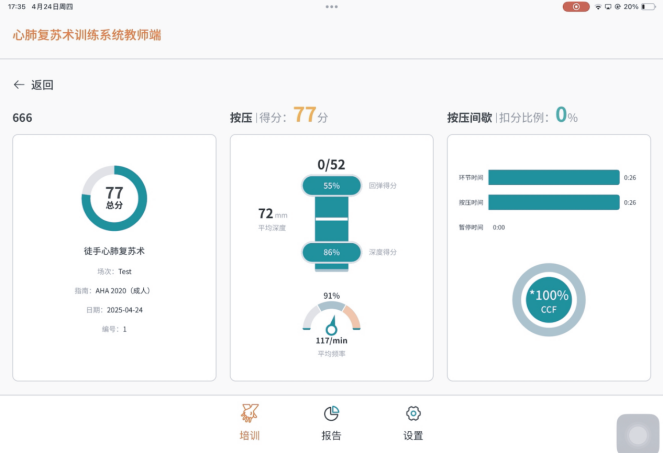Click the 心肺复苏术训练系统教师端 title

coord(87,35)
